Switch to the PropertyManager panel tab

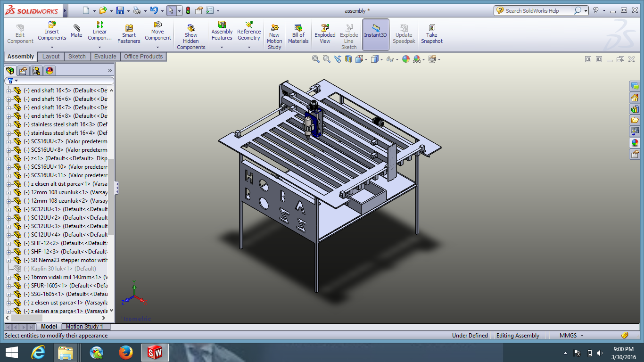pos(23,71)
